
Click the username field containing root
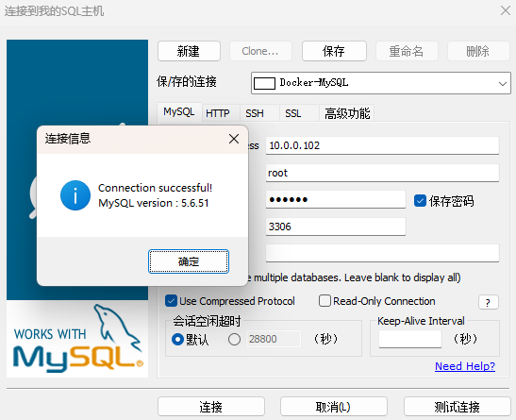tap(382, 173)
